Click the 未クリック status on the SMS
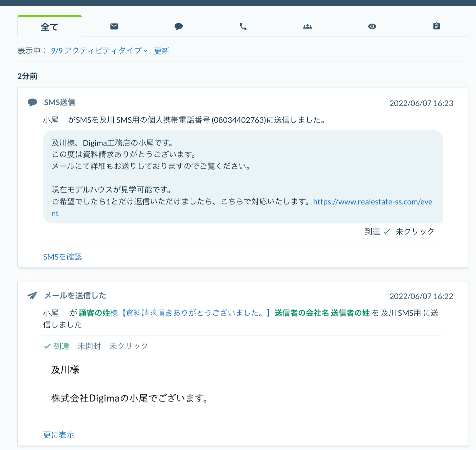The width and height of the screenshot is (476, 450). point(415,231)
